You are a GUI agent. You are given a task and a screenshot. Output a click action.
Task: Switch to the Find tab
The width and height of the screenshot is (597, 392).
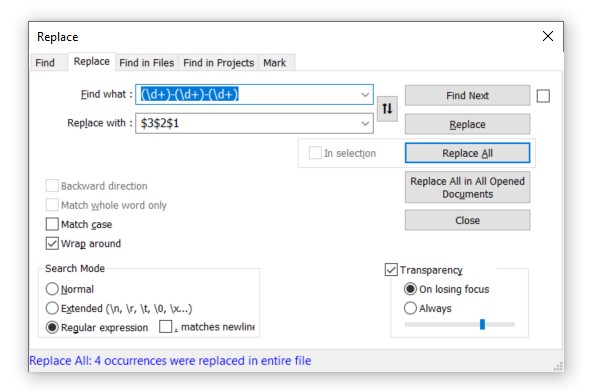point(45,62)
